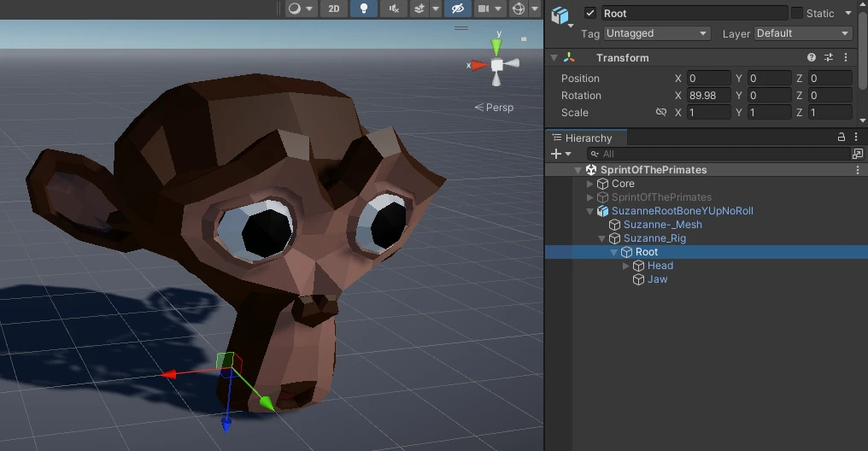Expand the Core object
The height and width of the screenshot is (451, 868).
(590, 184)
